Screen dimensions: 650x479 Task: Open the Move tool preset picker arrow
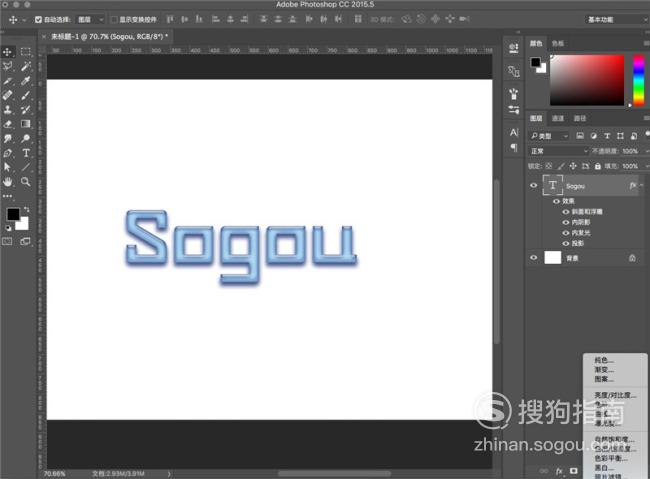24,19
